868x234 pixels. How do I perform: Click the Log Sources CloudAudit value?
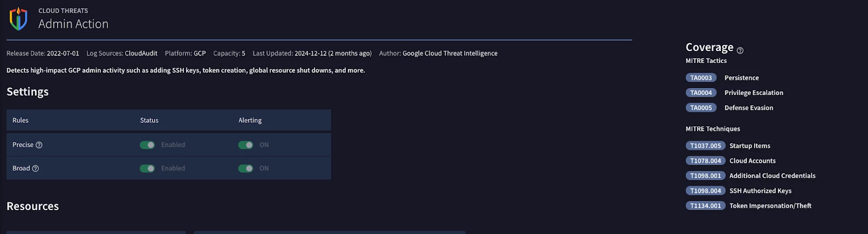tap(141, 53)
